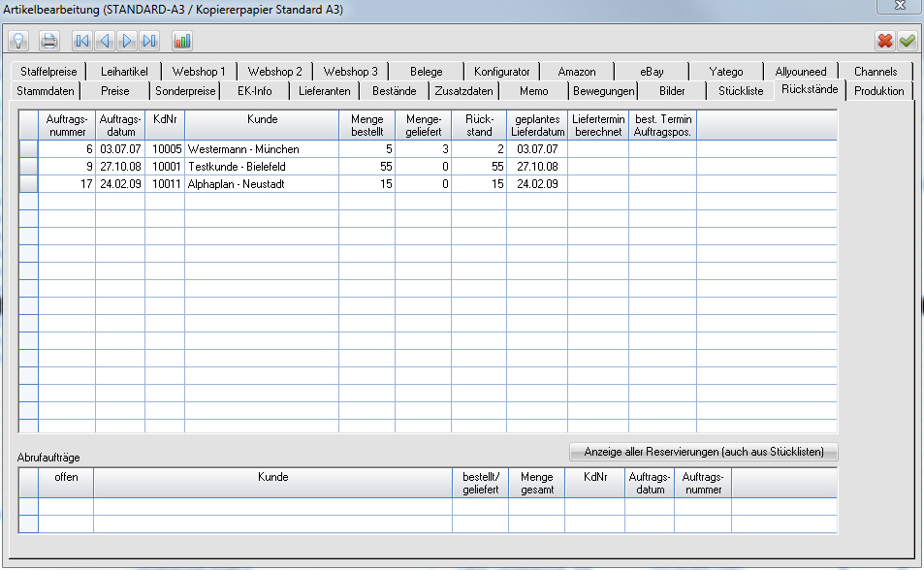Open the Staffelpreise tab
The image size is (924, 570).
click(48, 72)
